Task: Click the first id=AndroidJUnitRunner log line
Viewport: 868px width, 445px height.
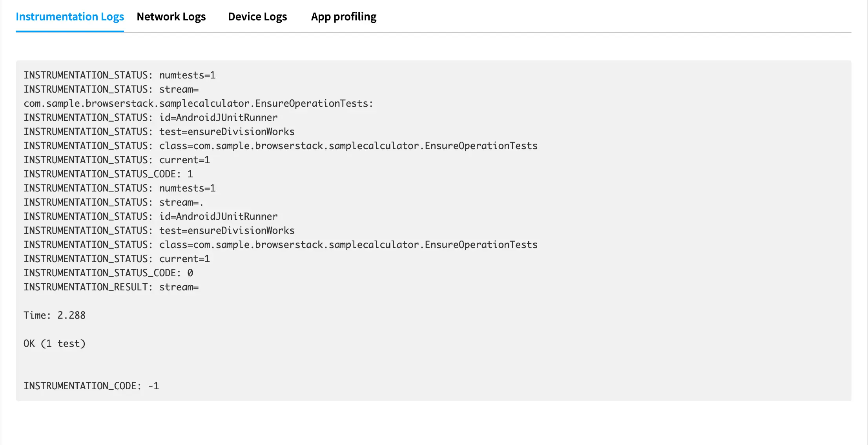Action: (150, 118)
